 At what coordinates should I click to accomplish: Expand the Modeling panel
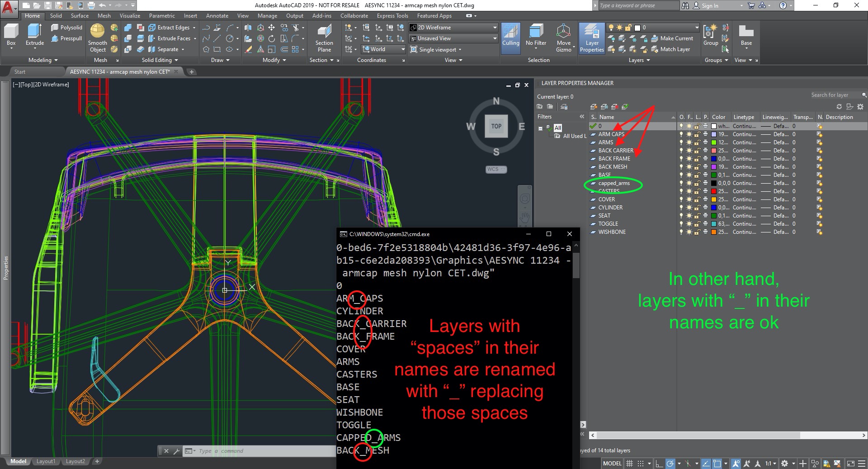[x=43, y=60]
